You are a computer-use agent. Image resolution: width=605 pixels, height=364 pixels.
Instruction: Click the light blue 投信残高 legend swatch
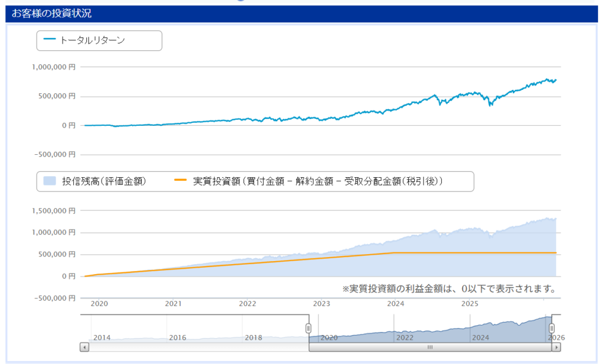coord(50,181)
